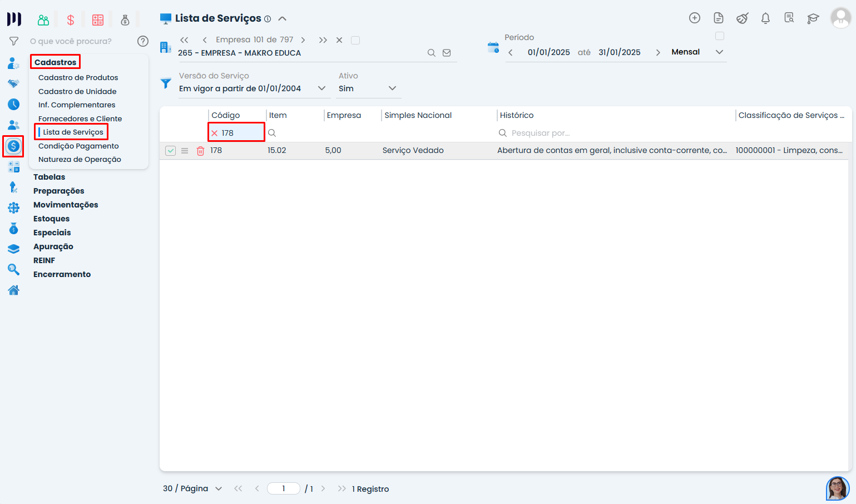Expand the Versão do Serviço dropdown
Screen dimensions: 856x504
pos(321,88)
